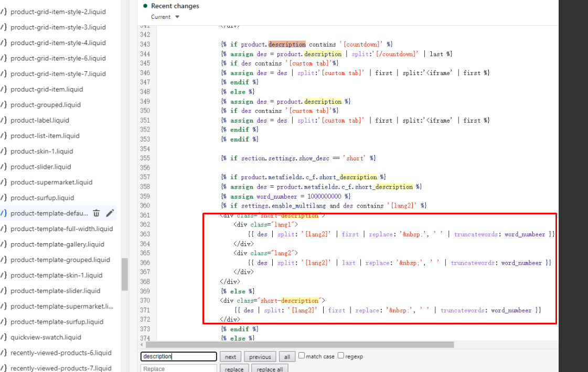Open product-surfup.liquid file
Viewport: 588px width, 372px height.
42,198
